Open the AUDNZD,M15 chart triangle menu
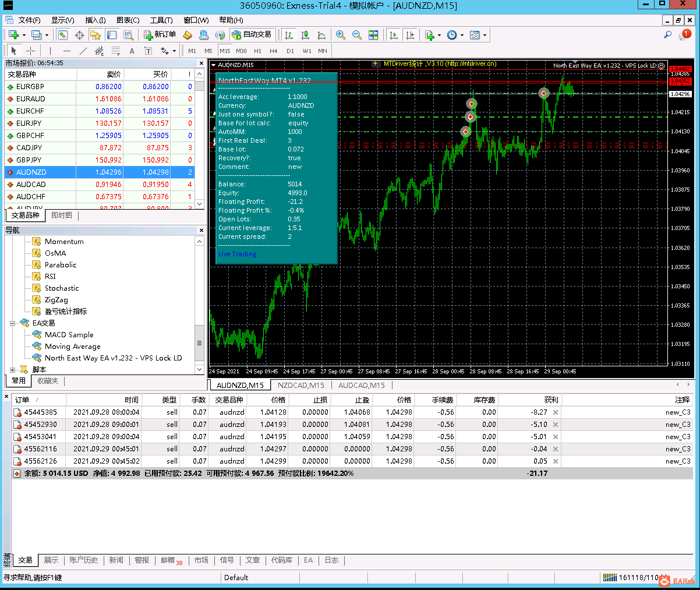 click(214, 65)
